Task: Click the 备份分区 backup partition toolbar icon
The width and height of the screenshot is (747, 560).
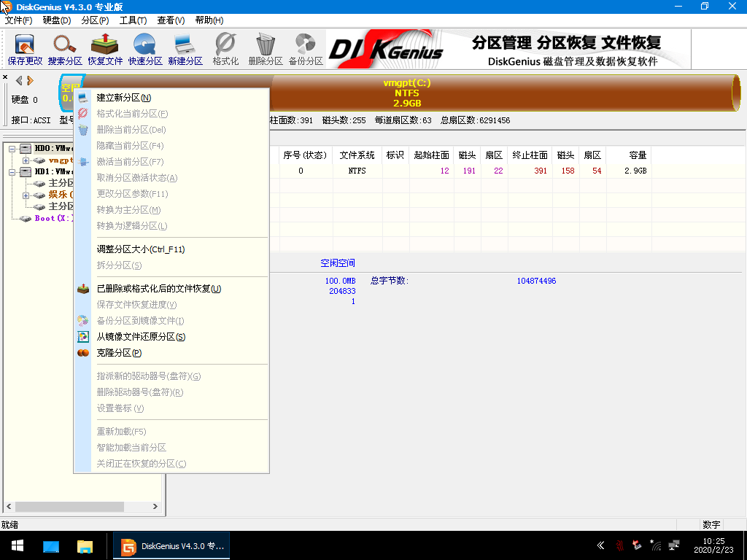Action: pyautogui.click(x=306, y=50)
